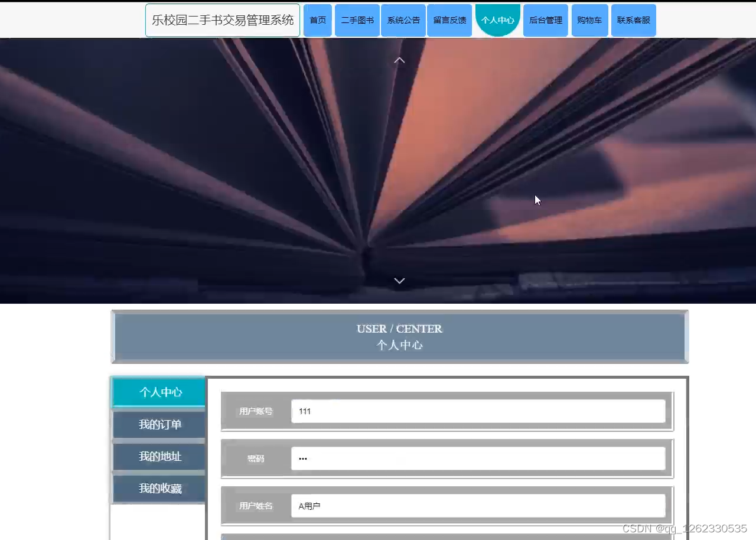Click the 乐校园二手书交易管理系统 site title

(x=223, y=20)
